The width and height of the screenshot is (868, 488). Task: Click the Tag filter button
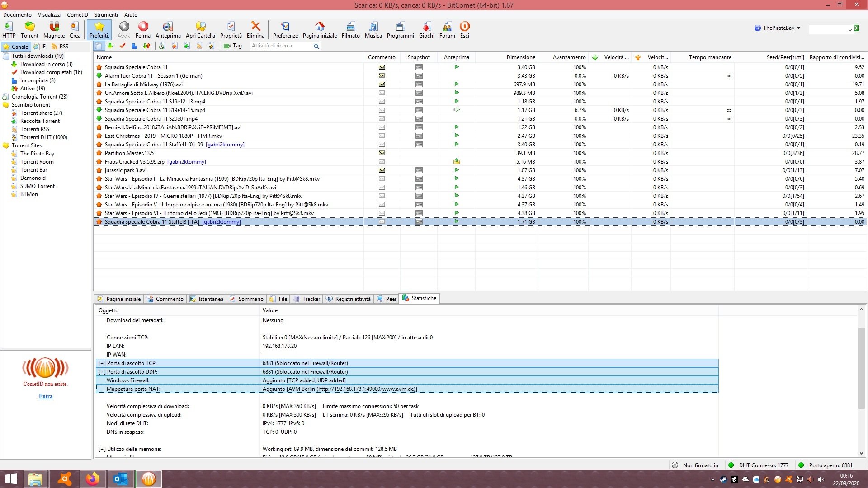[233, 46]
